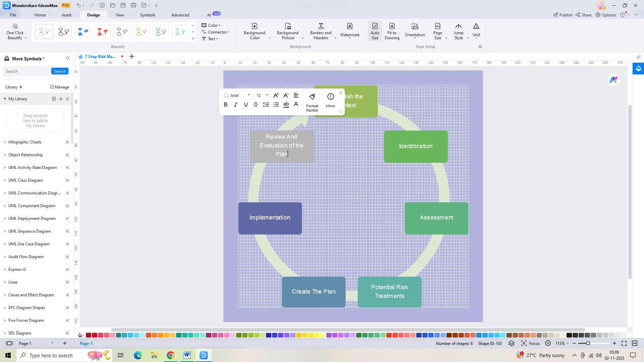Toggle Italic formatting on text
The width and height of the screenshot is (644, 362).
coord(236,104)
